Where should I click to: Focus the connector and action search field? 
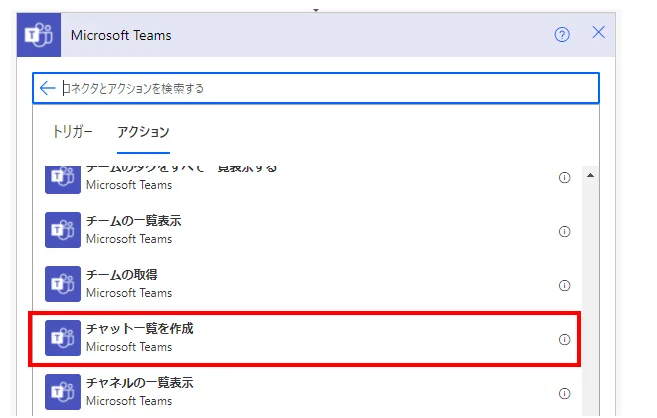coord(320,88)
